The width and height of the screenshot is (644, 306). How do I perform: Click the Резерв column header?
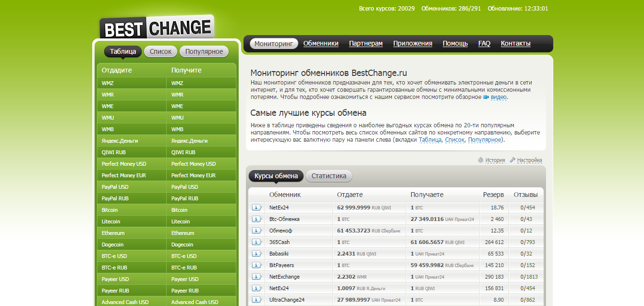pyautogui.click(x=494, y=195)
